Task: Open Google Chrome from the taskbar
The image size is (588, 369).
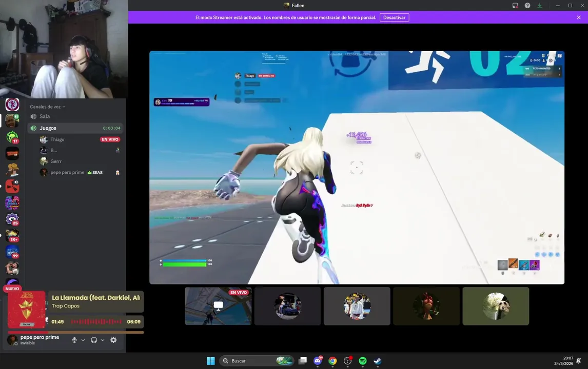Action: point(332,361)
